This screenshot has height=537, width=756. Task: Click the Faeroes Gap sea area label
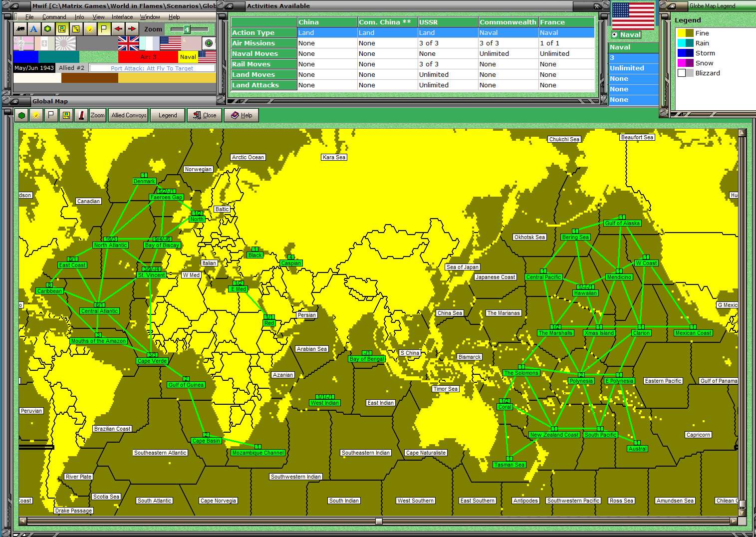[x=166, y=197]
